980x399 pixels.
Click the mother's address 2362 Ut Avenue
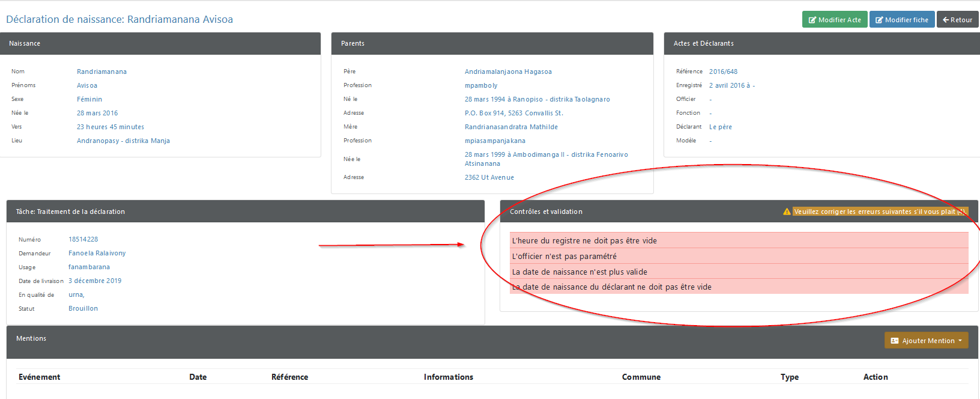(489, 177)
